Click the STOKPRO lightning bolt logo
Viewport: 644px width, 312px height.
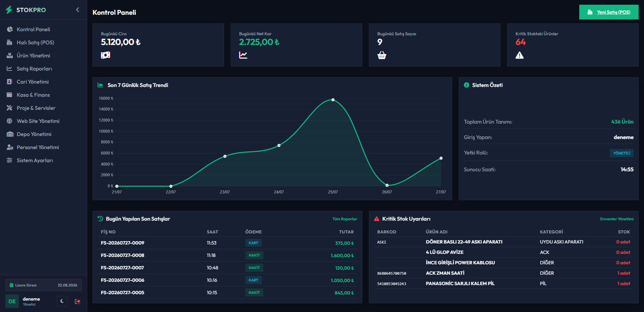point(9,10)
